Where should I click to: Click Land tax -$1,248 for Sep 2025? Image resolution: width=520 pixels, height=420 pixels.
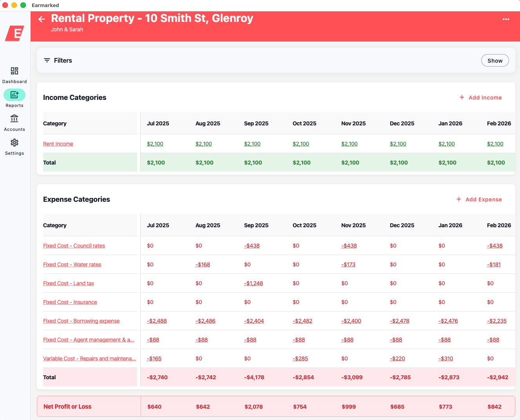tap(254, 283)
